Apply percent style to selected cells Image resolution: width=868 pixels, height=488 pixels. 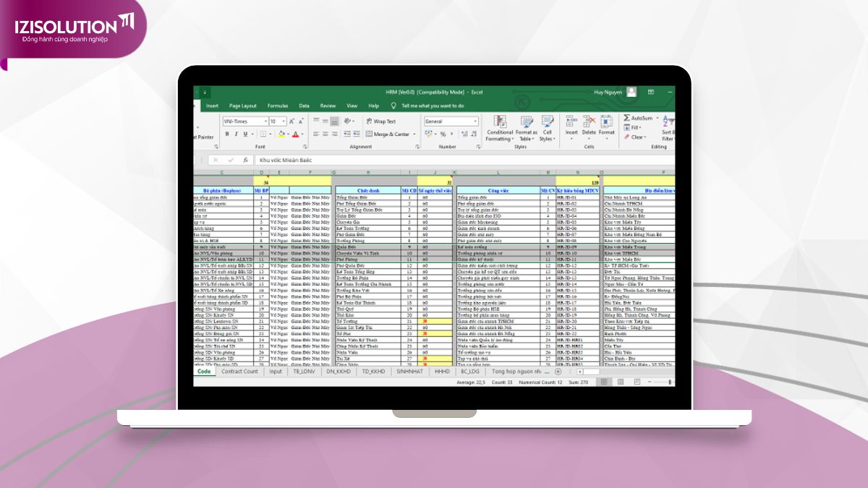click(x=443, y=134)
